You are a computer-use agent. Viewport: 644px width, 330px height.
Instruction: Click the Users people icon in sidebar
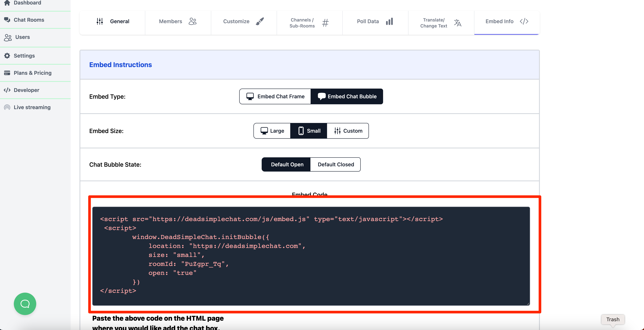[x=8, y=37]
